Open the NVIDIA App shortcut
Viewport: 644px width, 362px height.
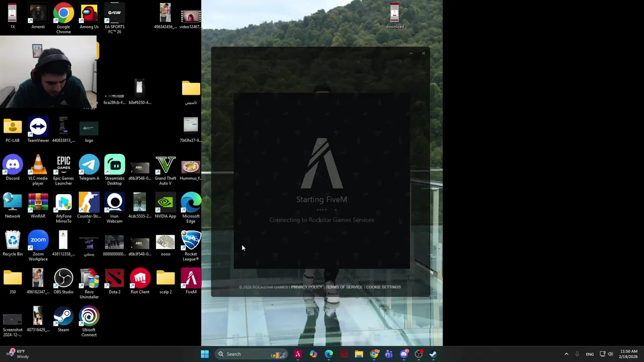pos(166,206)
